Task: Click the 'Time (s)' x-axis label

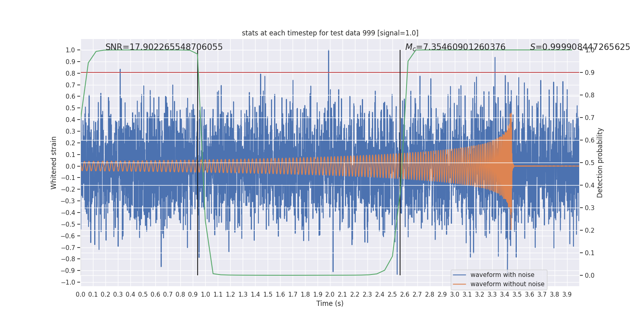Action: 330,303
